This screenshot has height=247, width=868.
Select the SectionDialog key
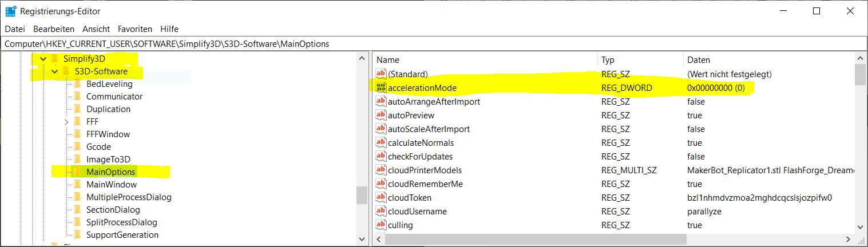click(x=113, y=210)
